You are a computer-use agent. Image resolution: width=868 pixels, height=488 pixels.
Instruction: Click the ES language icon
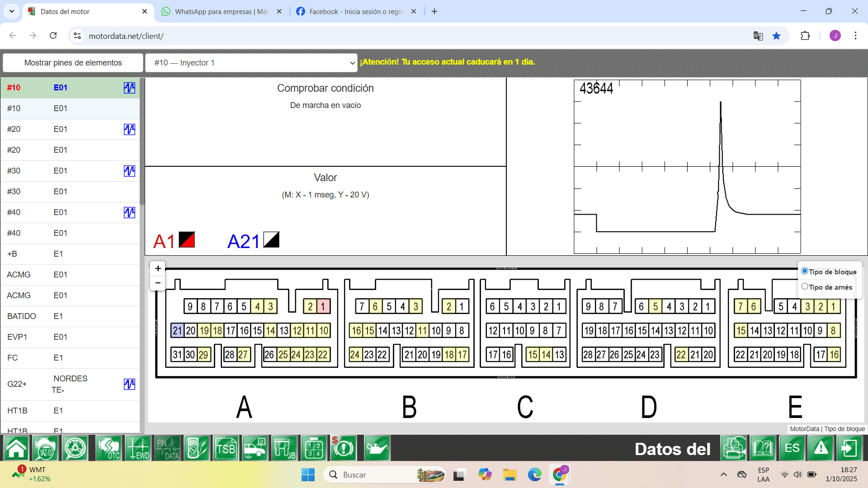pyautogui.click(x=792, y=448)
